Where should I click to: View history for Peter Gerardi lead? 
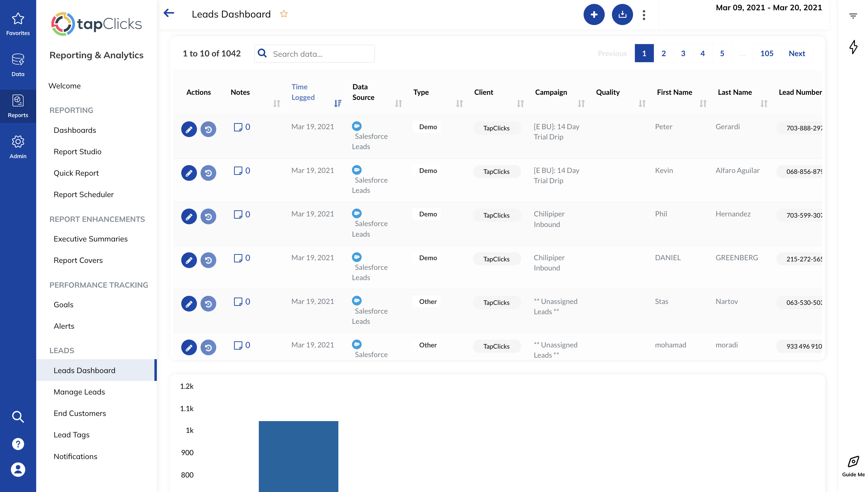tap(208, 129)
